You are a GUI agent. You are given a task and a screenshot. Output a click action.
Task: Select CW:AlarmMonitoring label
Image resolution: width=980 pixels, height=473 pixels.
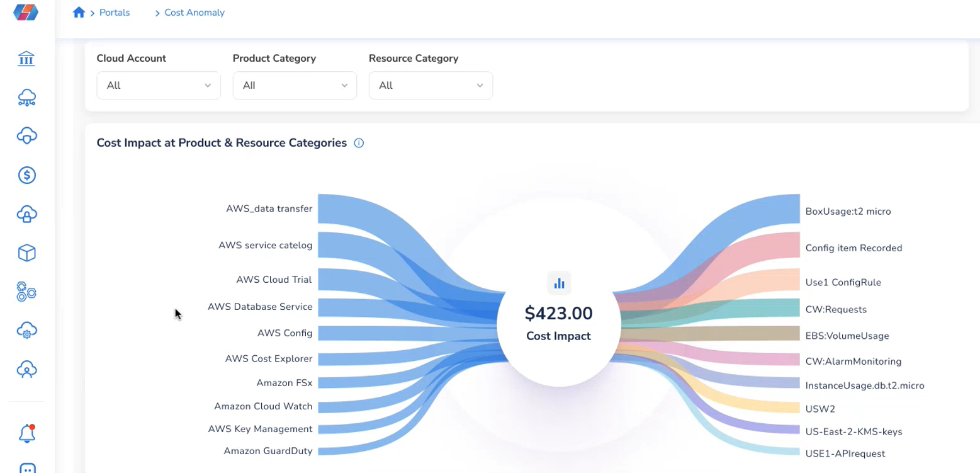(853, 362)
